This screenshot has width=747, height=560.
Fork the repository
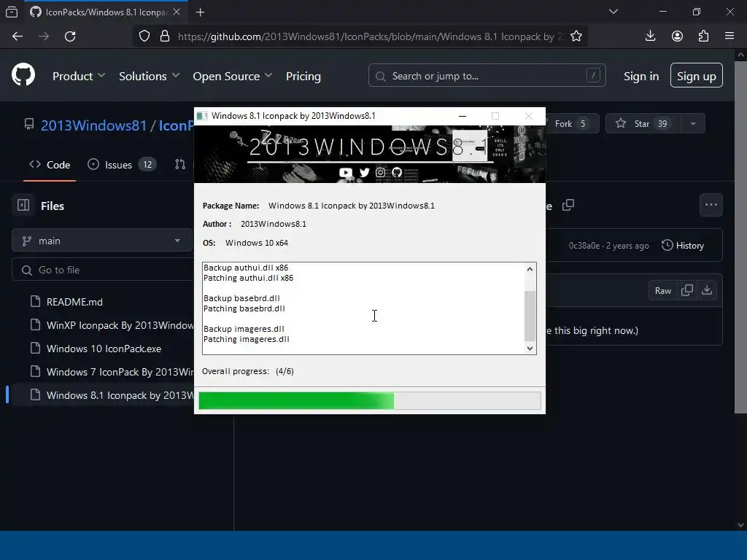[x=570, y=124]
